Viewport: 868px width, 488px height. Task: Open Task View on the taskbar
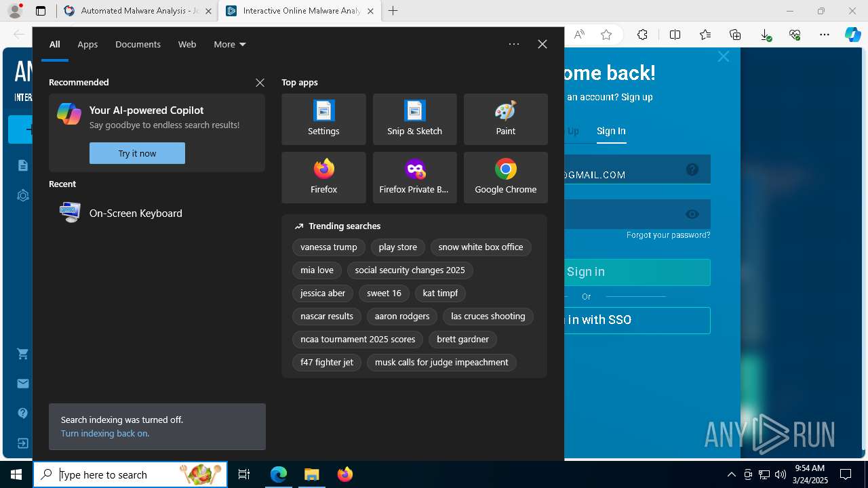point(244,474)
